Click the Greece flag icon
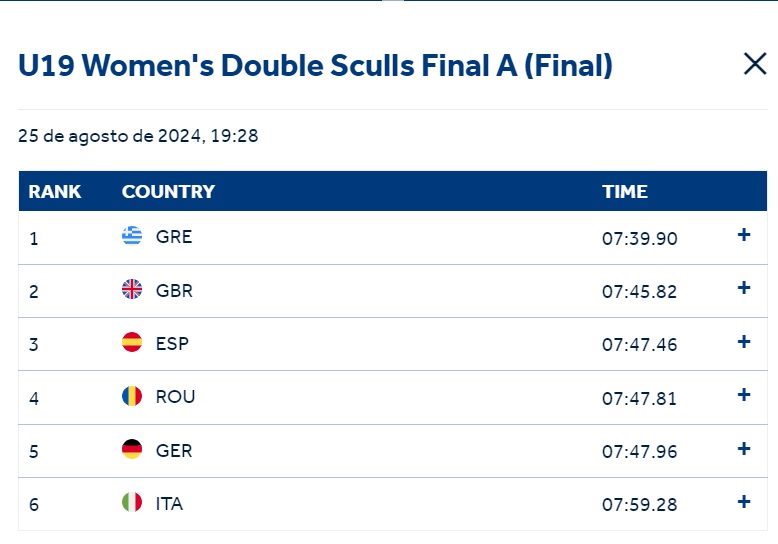This screenshot has height=544, width=778. pos(132,237)
